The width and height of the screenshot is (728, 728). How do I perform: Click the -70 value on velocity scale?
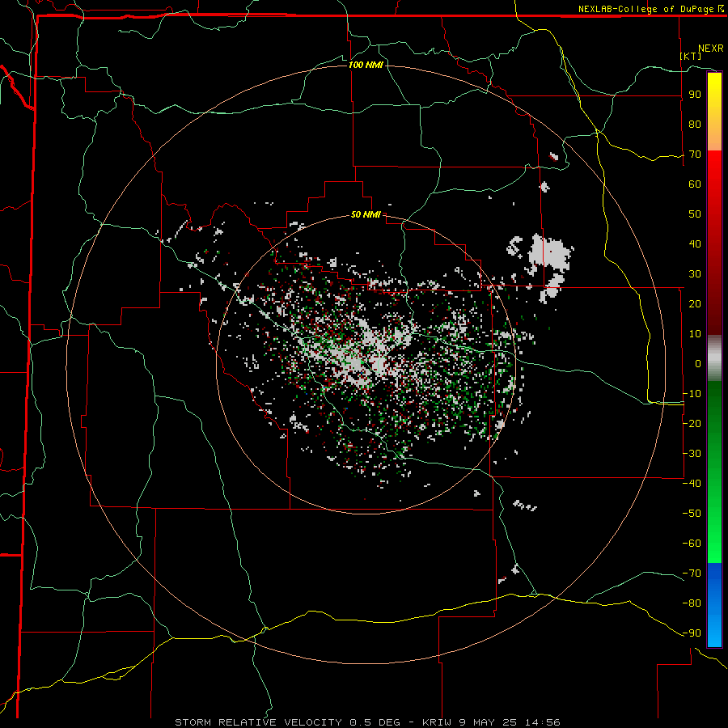click(692, 574)
